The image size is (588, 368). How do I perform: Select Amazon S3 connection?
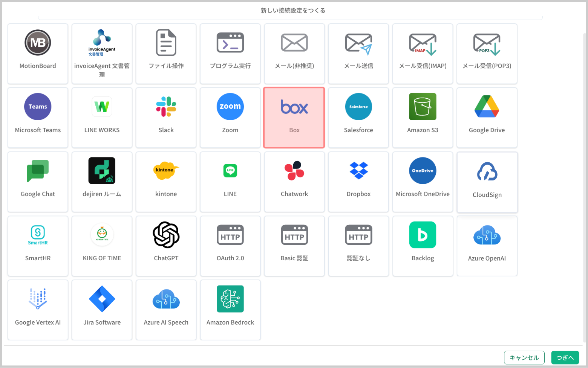[x=423, y=118]
